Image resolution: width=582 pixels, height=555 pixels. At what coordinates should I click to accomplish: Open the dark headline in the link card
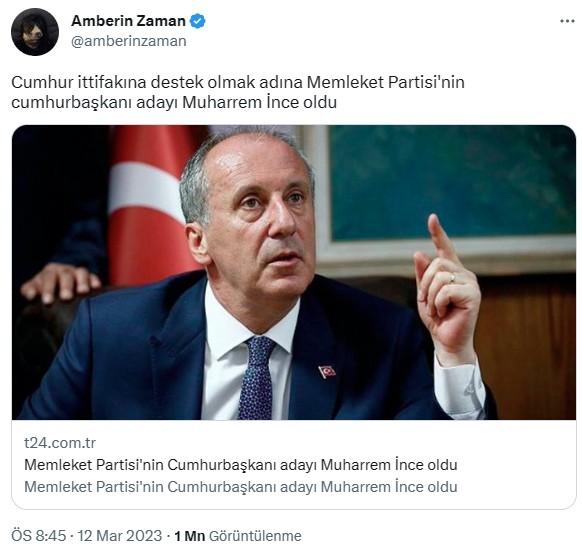click(x=241, y=465)
